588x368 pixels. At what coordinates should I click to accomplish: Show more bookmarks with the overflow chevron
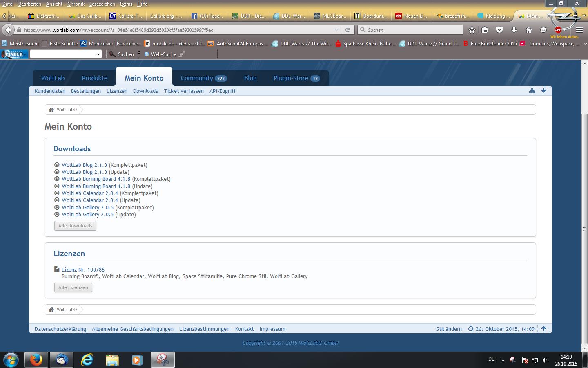click(585, 44)
